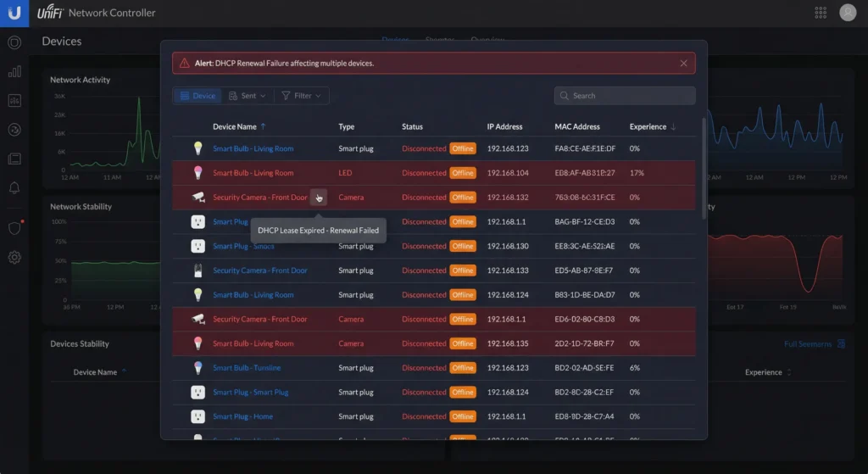
Task: Open the Filter dropdown
Action: [x=302, y=96]
